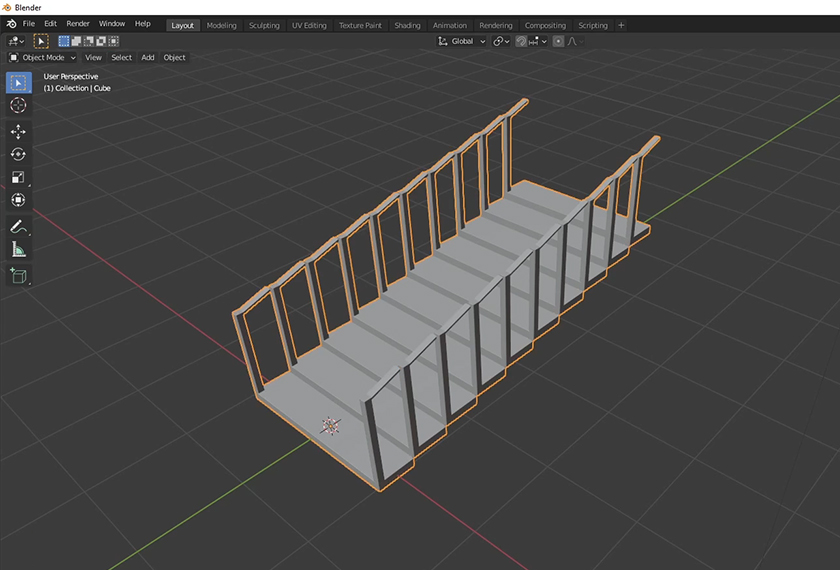Select the Annotate pencil tool

(18, 227)
